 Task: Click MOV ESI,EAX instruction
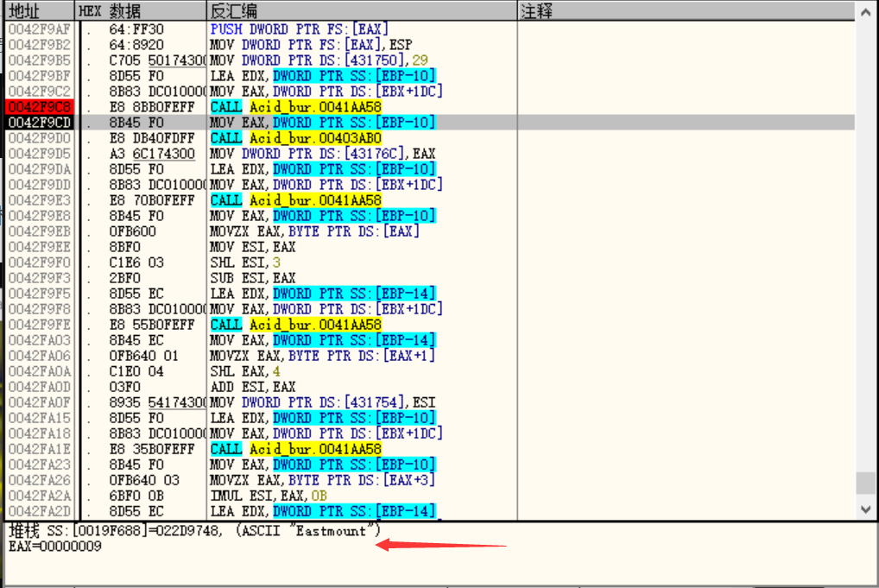tap(252, 247)
